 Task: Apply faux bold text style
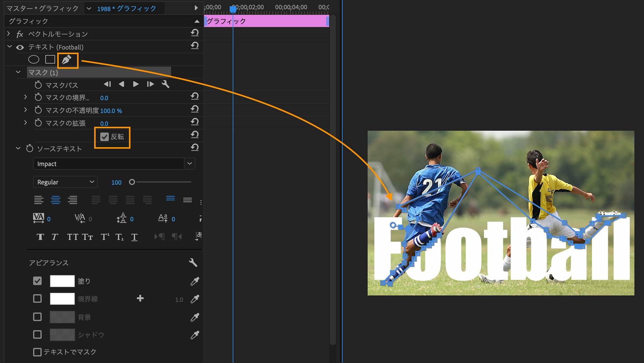point(40,237)
